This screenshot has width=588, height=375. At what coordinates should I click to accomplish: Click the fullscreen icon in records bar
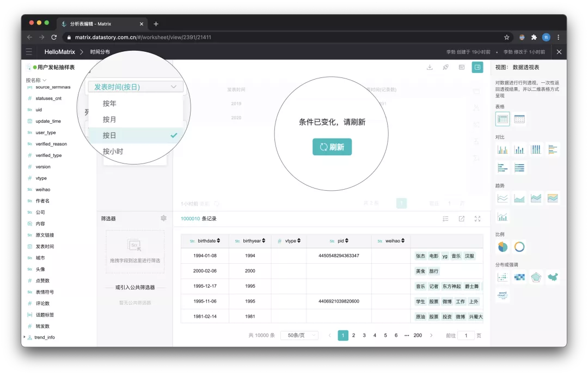point(477,219)
